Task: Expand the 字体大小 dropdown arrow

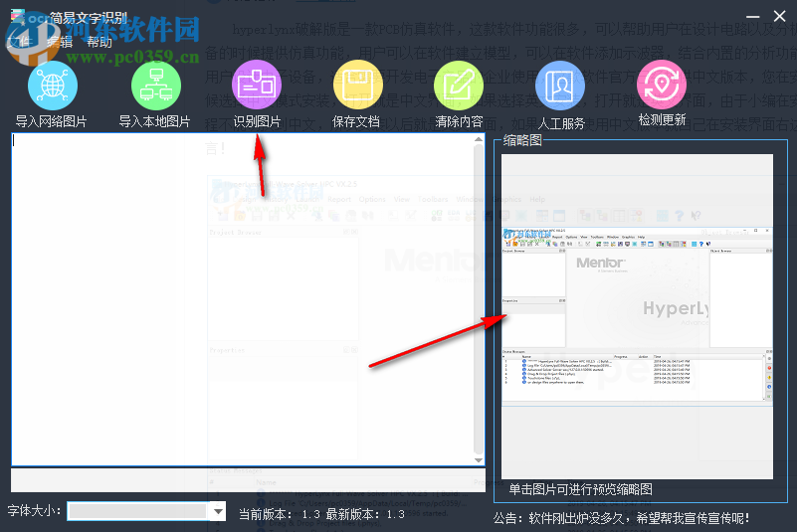Action: click(218, 511)
